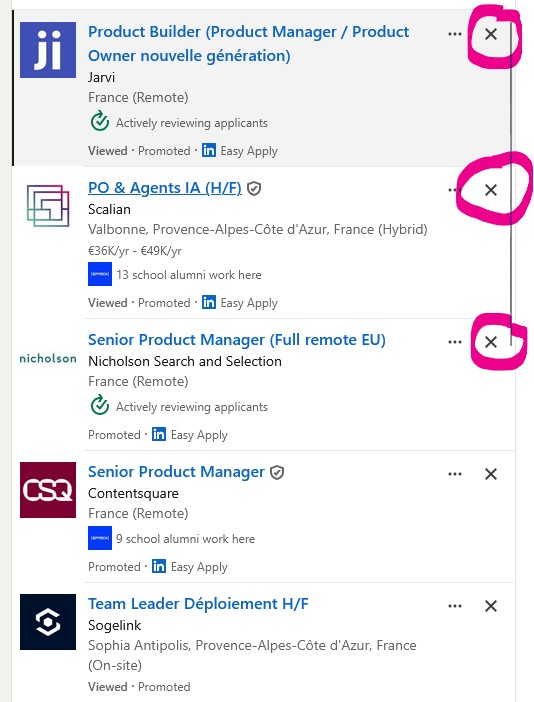Open PO & Agents IA (H/F) job link
Image resolution: width=534 pixels, height=702 pixels.
tap(165, 188)
